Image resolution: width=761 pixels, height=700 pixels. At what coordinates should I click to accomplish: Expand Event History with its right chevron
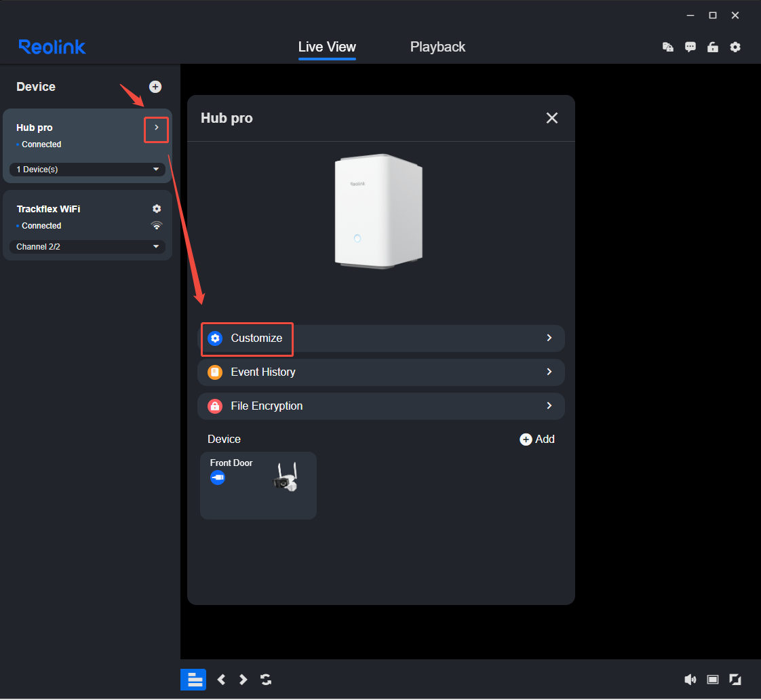[549, 372]
